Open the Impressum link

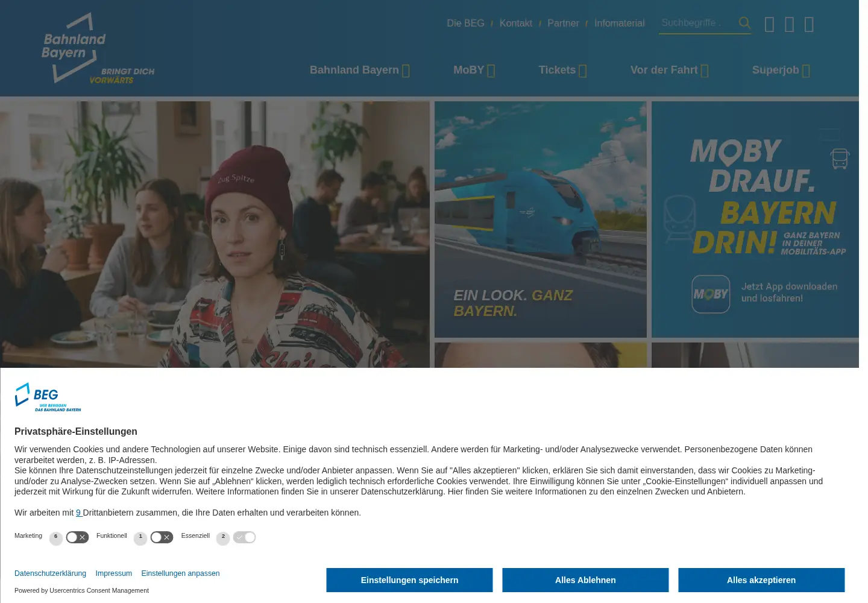tap(113, 573)
